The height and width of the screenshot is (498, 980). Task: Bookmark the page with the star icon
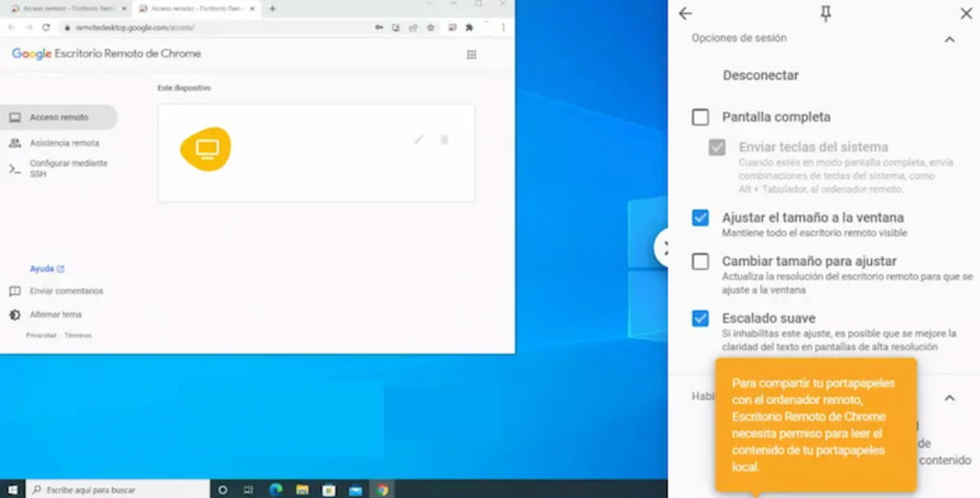(430, 27)
